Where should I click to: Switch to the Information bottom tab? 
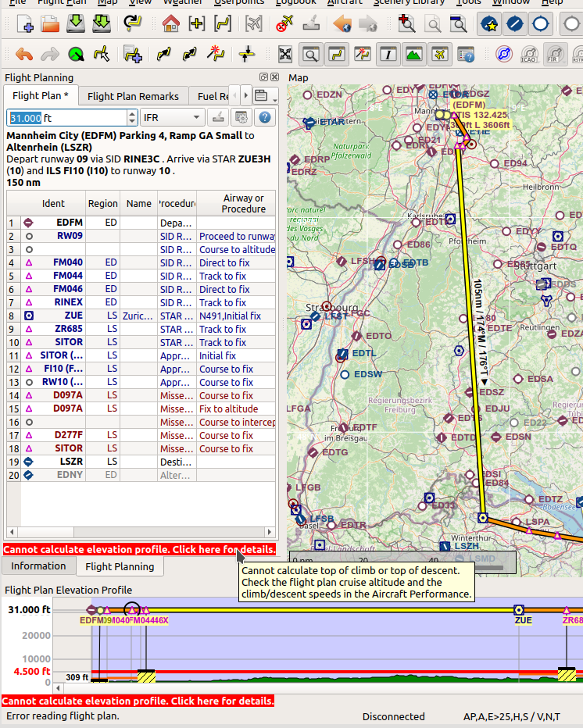click(38, 566)
